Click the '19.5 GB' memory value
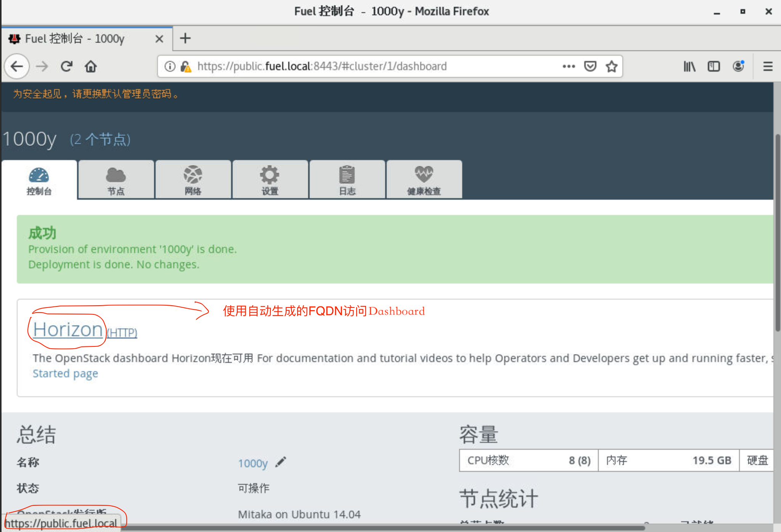 coord(712,460)
